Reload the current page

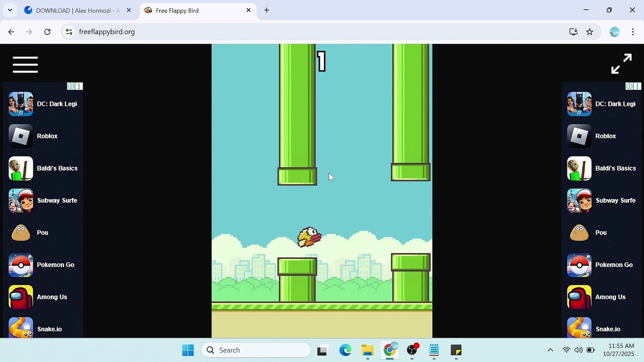coord(47,32)
